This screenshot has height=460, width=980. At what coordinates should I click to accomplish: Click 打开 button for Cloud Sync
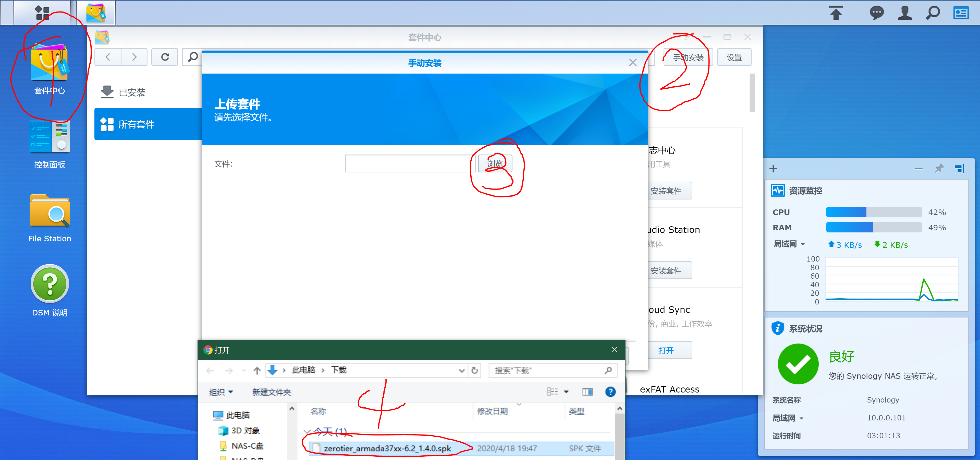[x=670, y=350]
